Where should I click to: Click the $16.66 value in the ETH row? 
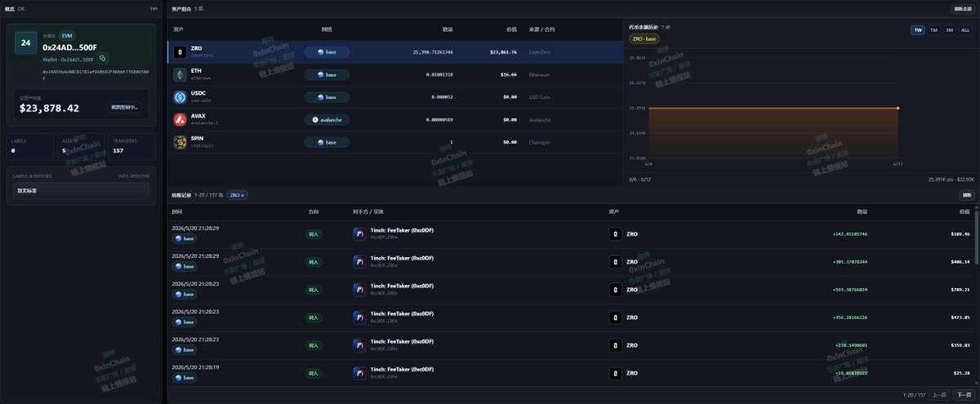click(x=508, y=74)
